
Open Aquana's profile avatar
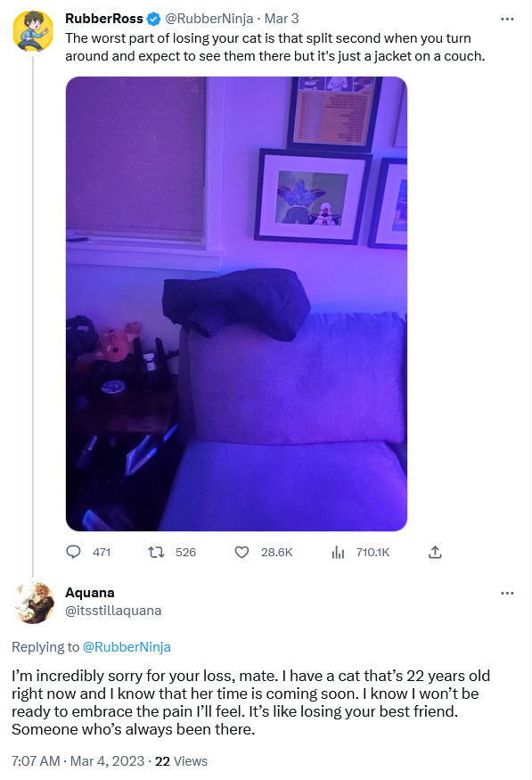click(33, 603)
